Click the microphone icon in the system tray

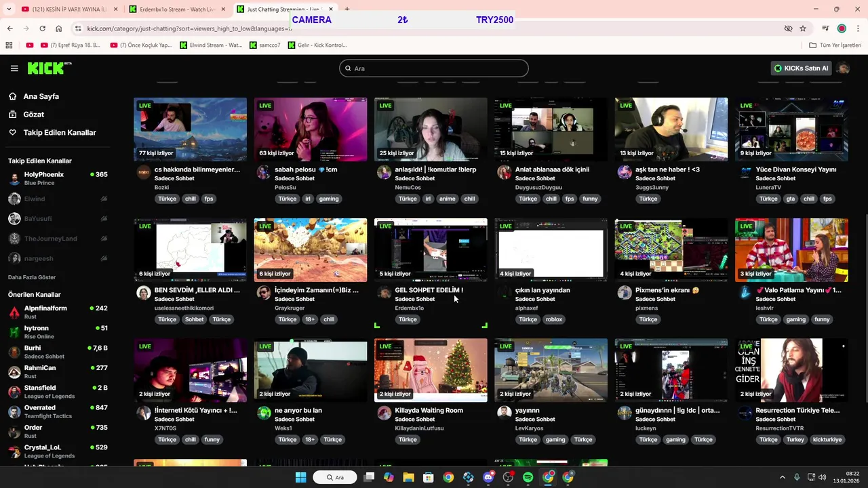click(x=797, y=477)
